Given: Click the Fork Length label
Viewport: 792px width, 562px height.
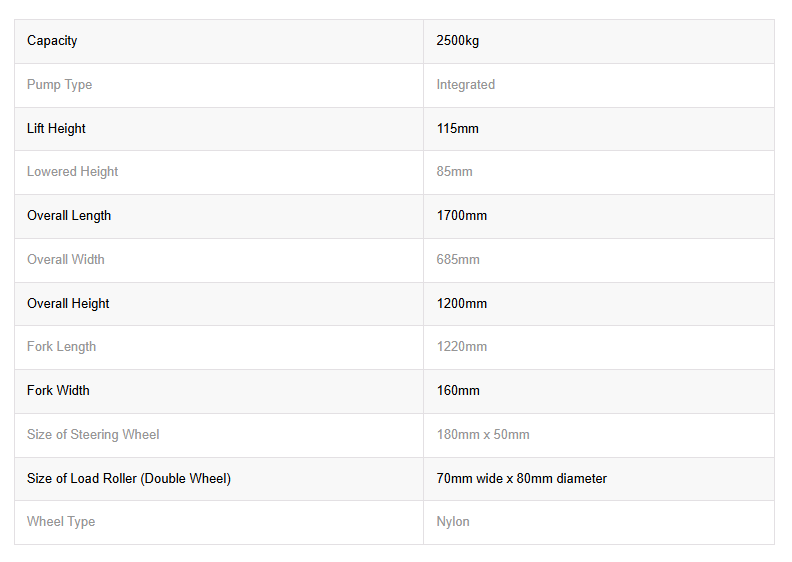Looking at the screenshot, I should pos(61,347).
